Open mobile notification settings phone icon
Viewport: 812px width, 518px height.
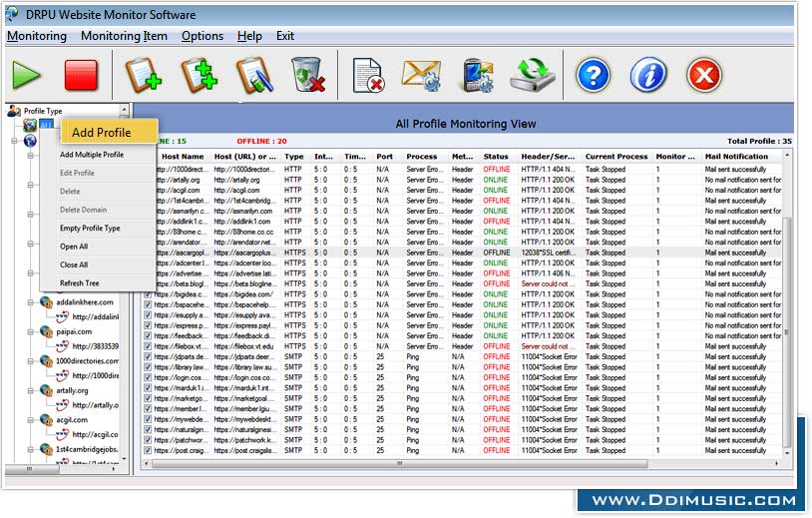[478, 76]
